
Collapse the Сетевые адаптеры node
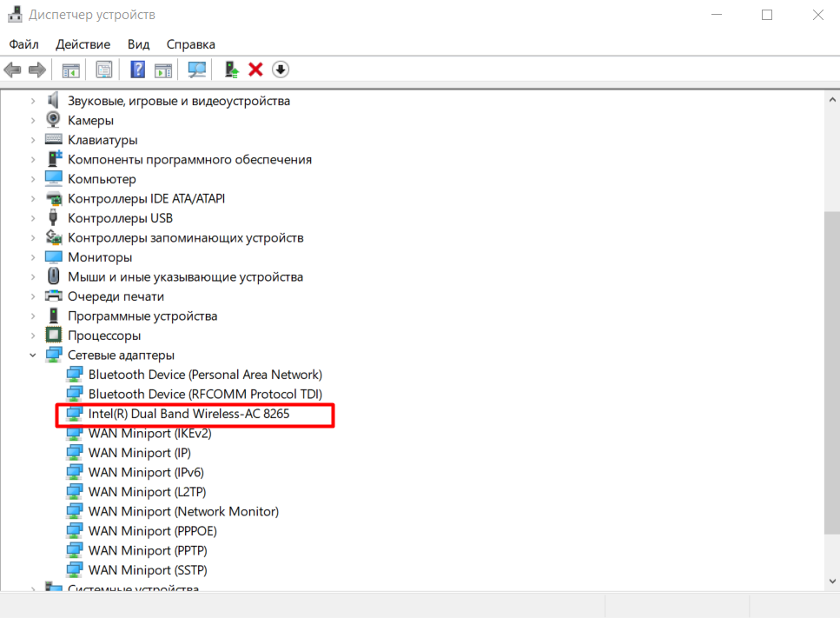33,355
